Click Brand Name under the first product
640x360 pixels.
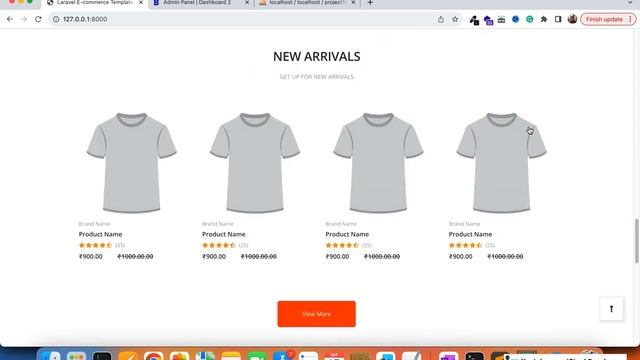coord(94,224)
